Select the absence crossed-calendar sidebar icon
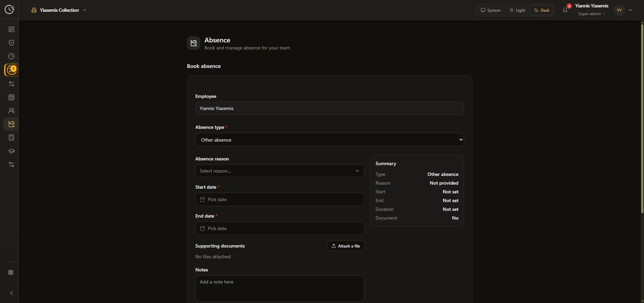644x303 pixels. 11,124
